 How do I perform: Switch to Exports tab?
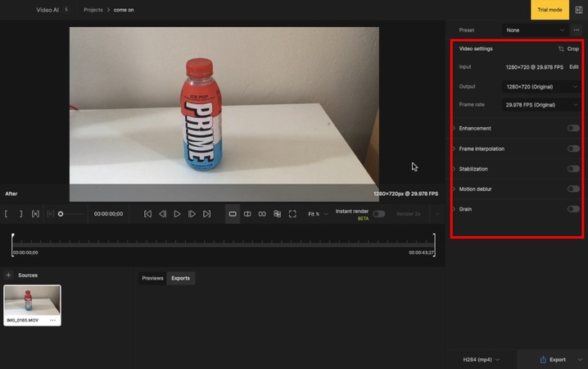tap(181, 278)
